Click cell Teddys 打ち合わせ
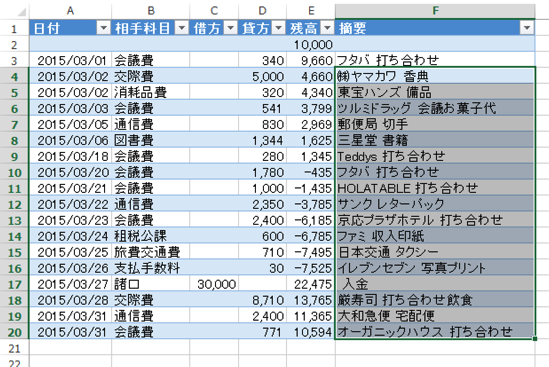 435,156
